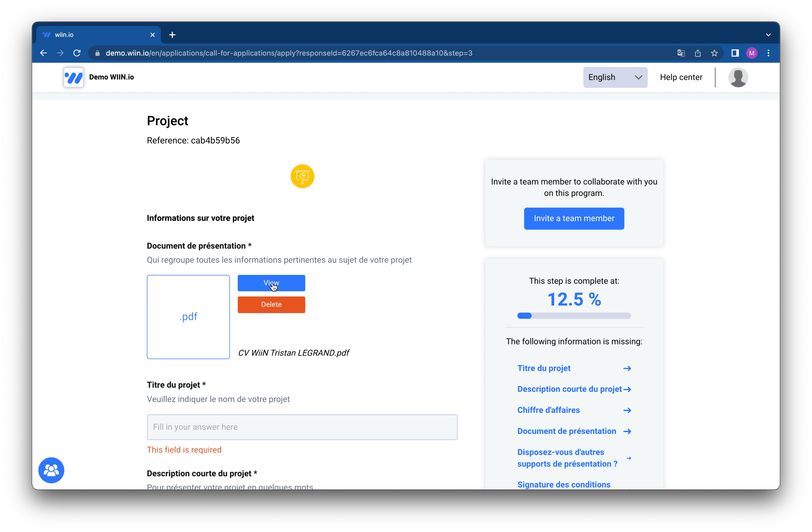Open the English language dropdown
This screenshot has height=532, width=812.
pyautogui.click(x=615, y=77)
